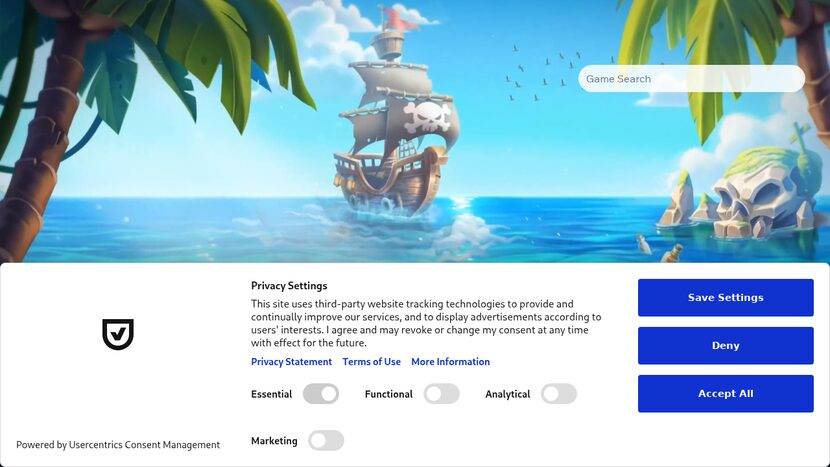Turn on the Analytical toggle
This screenshot has height=467, width=830.
pos(559,394)
